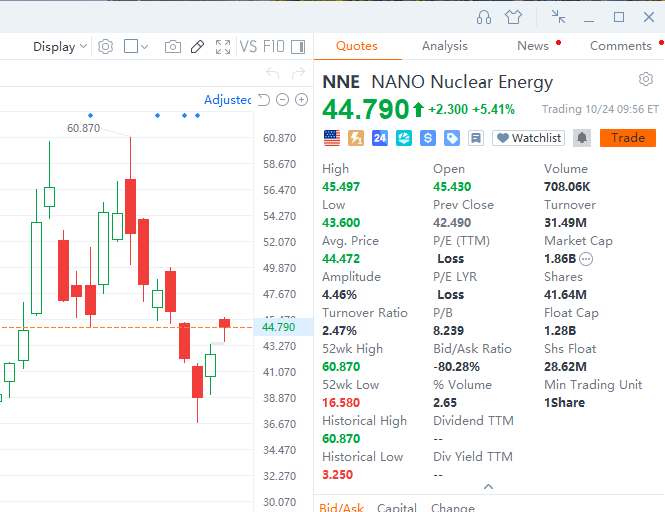665x512 pixels.
Task: Click the last blue event marker diamond
Action: (x=198, y=115)
